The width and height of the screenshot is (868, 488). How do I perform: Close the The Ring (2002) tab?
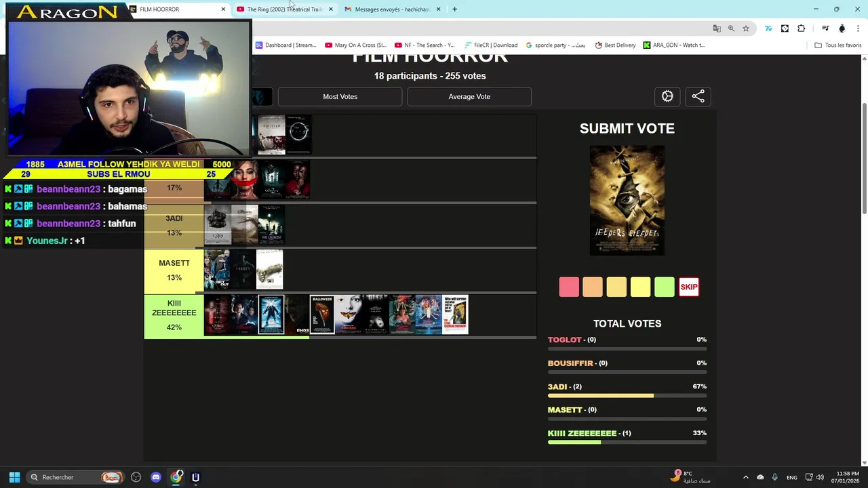[x=330, y=9]
